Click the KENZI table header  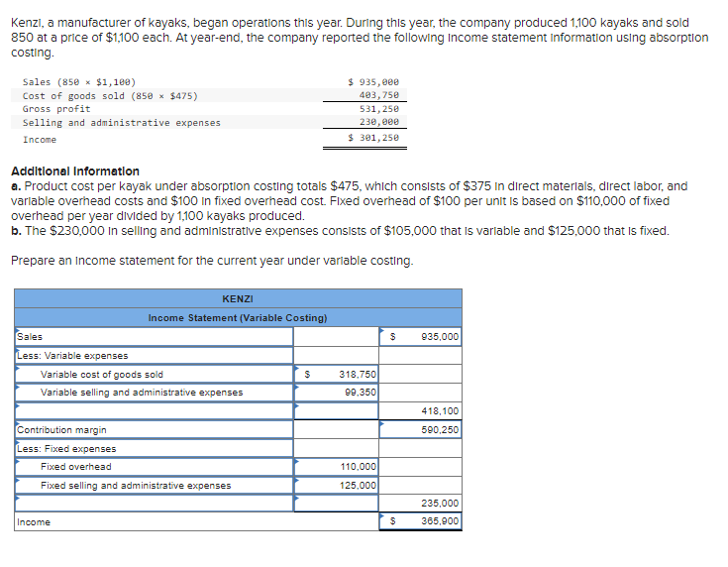[x=238, y=298]
